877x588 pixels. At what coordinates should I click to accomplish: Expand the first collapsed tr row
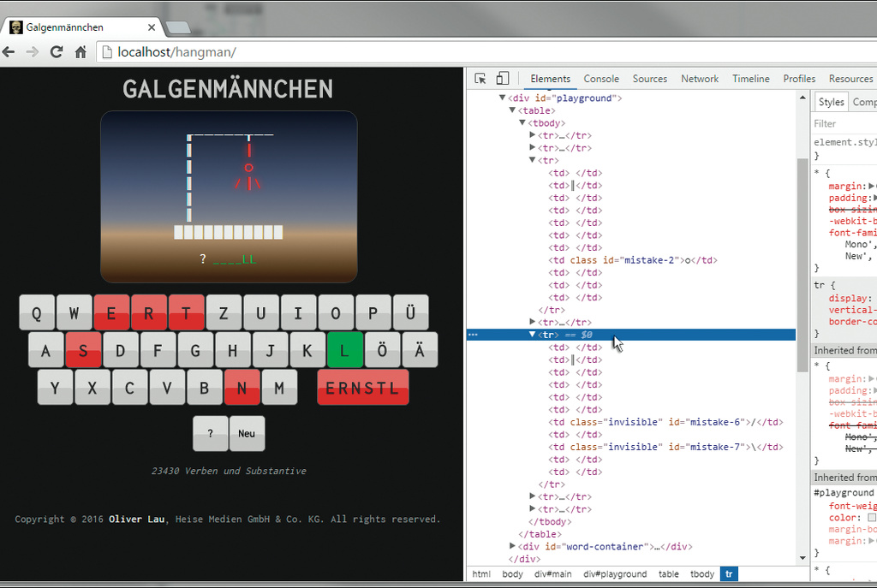pos(532,134)
